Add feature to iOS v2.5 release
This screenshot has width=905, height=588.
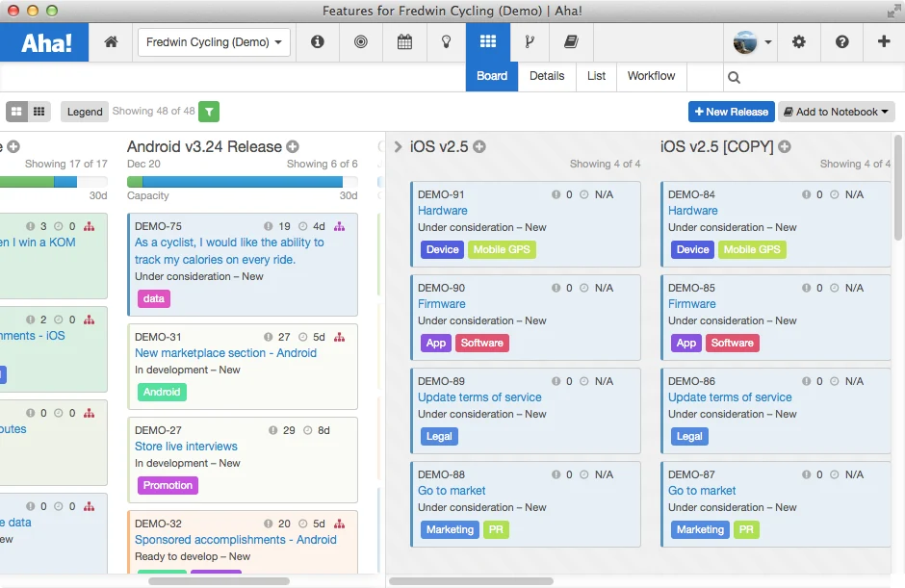[479, 146]
